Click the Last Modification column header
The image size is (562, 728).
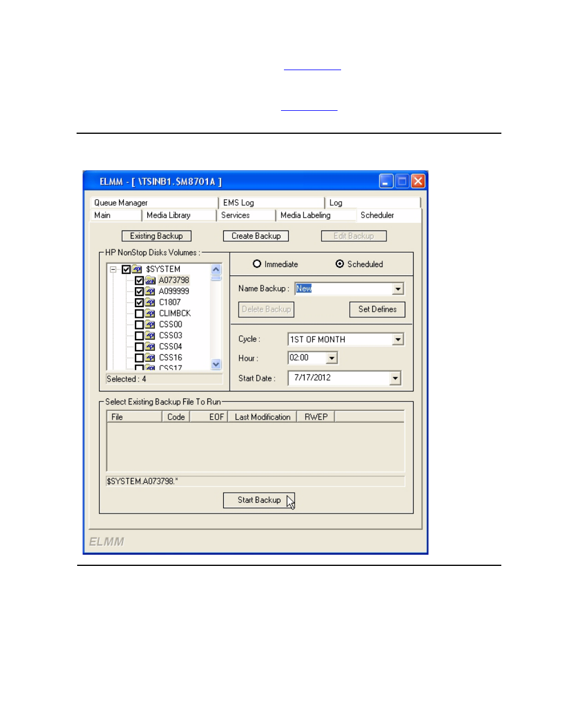point(263,417)
